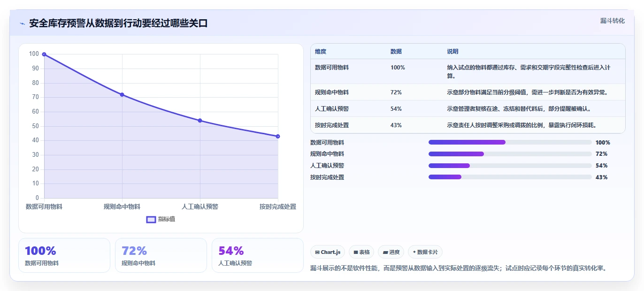Select the Chart.js tag chip
This screenshot has width=644, height=291.
(x=328, y=252)
